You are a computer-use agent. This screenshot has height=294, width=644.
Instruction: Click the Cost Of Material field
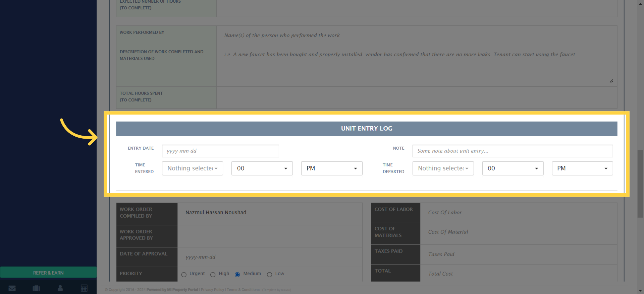pyautogui.click(x=519, y=233)
